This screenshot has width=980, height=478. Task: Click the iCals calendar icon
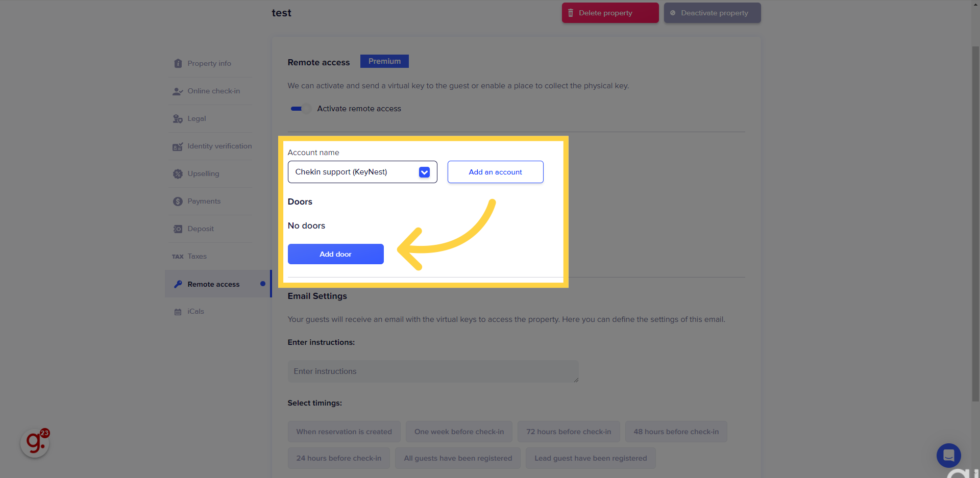[x=178, y=312]
